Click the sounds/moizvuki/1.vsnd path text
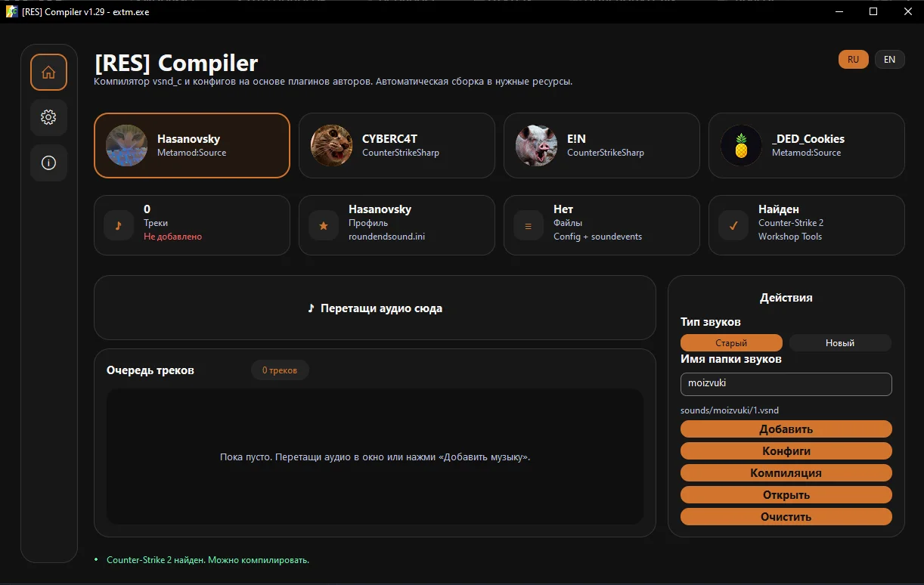The image size is (924, 585). click(x=730, y=410)
